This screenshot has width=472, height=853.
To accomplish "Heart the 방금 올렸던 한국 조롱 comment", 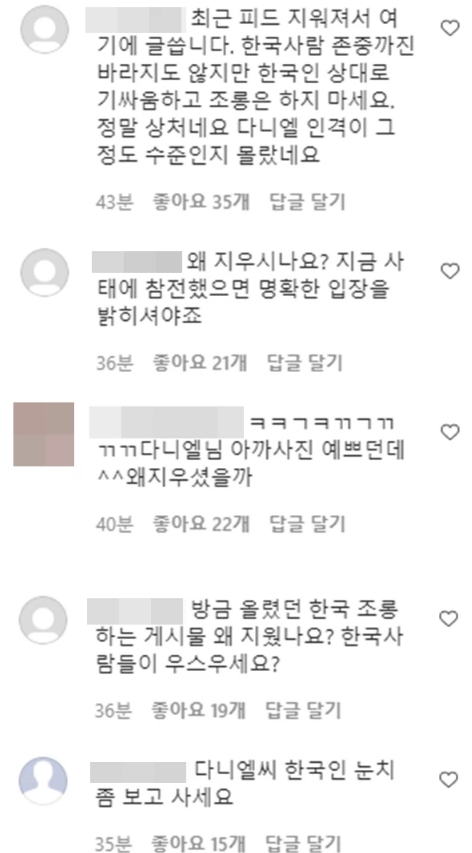I will click(x=449, y=619).
